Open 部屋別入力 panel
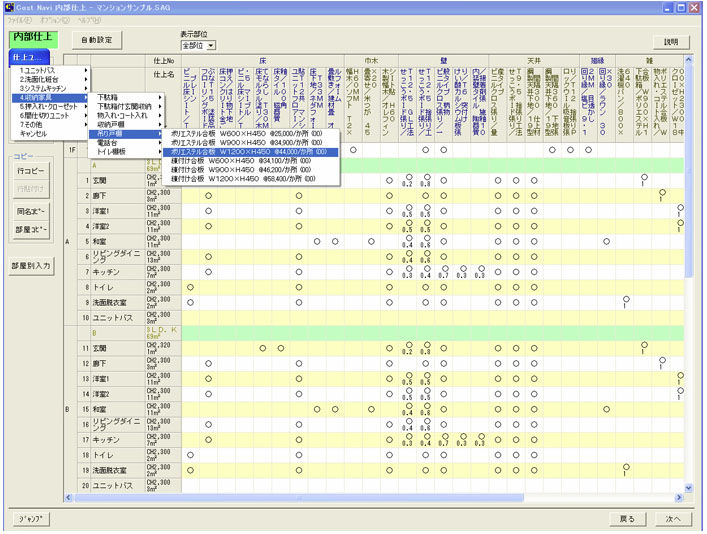The image size is (707, 534). pos(32,267)
